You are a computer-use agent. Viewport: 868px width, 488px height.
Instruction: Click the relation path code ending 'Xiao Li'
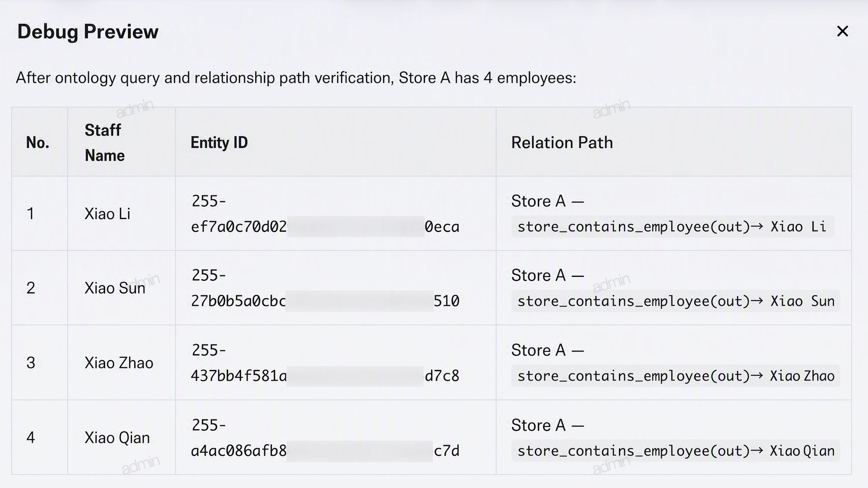tap(673, 227)
